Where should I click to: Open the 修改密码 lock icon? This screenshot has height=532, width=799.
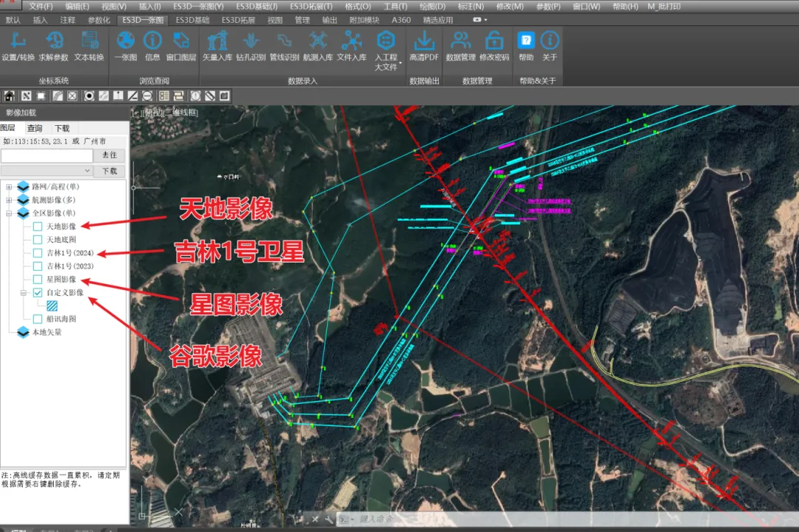point(494,46)
